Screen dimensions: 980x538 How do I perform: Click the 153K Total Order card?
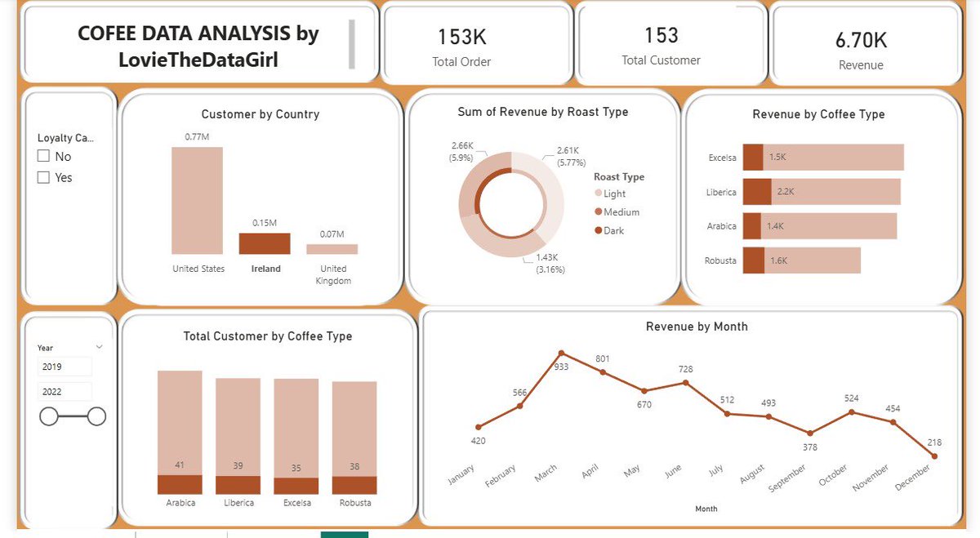click(476, 43)
